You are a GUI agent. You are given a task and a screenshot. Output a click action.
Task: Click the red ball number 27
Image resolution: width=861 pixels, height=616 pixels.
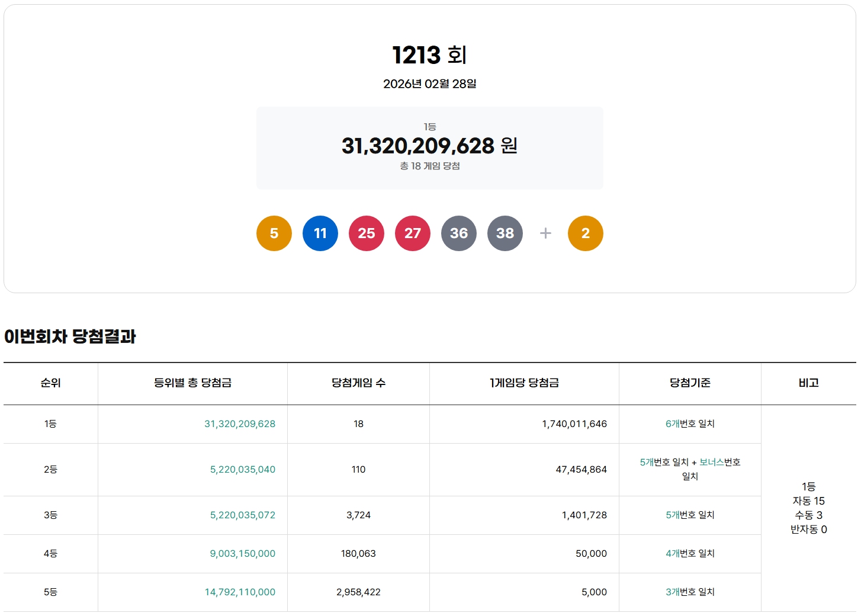[413, 233]
